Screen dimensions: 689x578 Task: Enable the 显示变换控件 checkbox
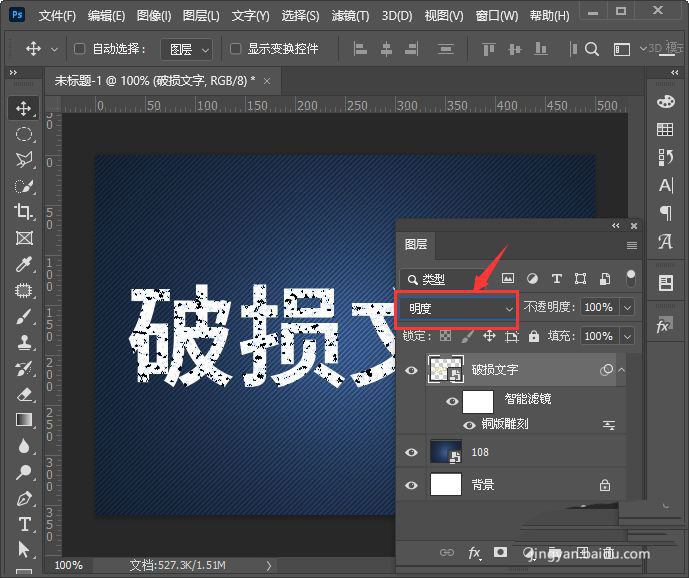[236, 48]
